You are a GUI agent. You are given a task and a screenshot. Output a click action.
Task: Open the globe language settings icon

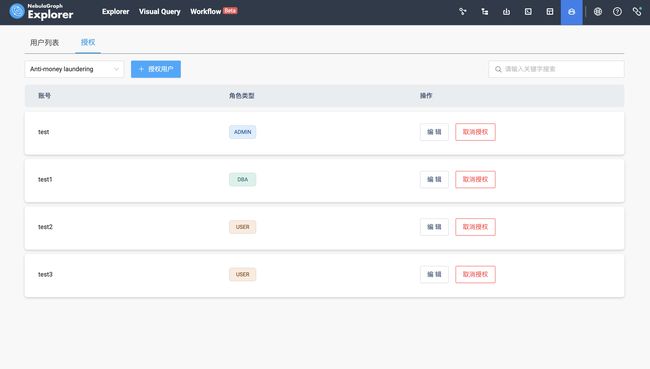pos(598,12)
